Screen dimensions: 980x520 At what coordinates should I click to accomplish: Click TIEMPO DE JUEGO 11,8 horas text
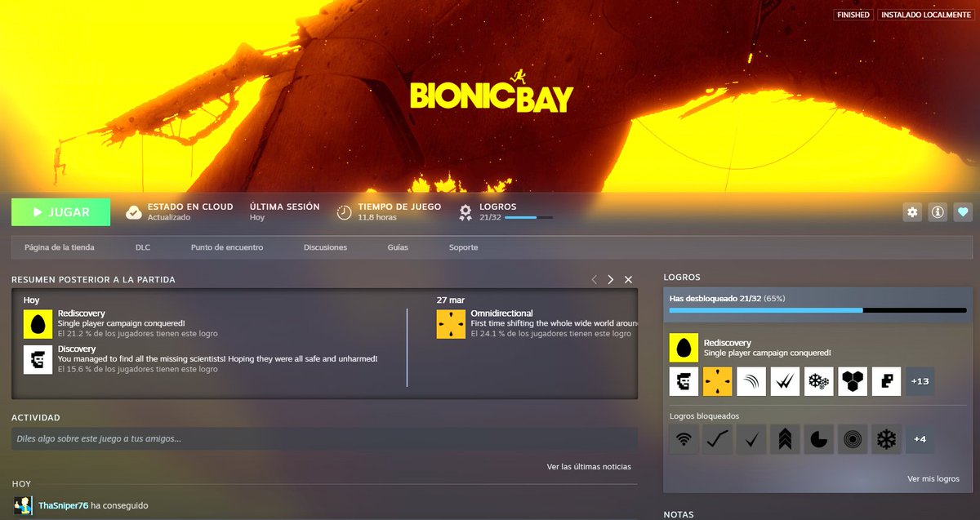(399, 212)
